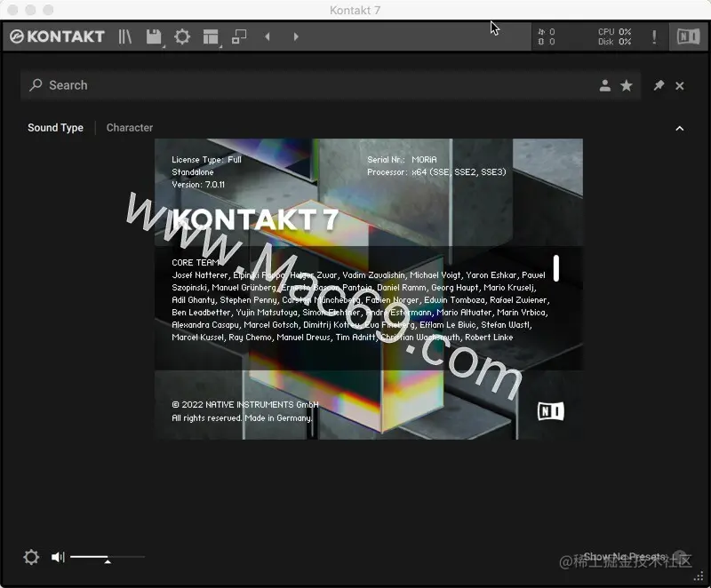Pin the browser panel
Screen dimensions: 711x588
(659, 85)
